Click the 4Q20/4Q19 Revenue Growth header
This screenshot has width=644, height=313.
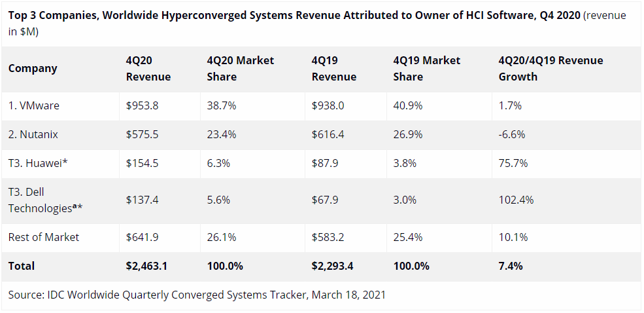(x=551, y=69)
